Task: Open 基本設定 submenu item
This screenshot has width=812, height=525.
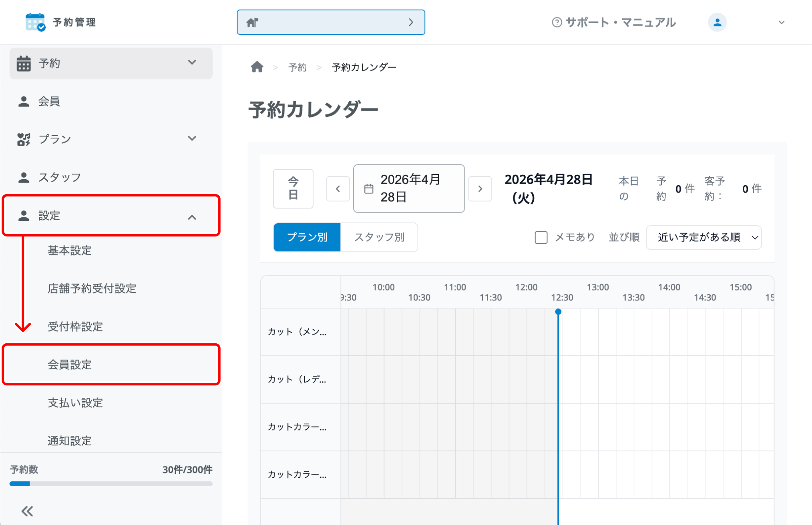Action: point(70,250)
